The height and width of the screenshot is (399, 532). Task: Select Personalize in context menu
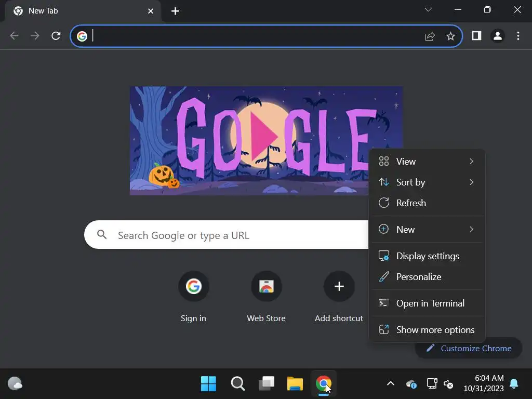pyautogui.click(x=427, y=276)
